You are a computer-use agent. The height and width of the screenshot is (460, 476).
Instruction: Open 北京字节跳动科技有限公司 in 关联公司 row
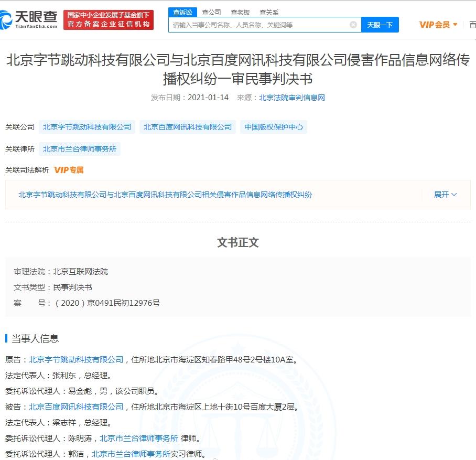(x=86, y=126)
